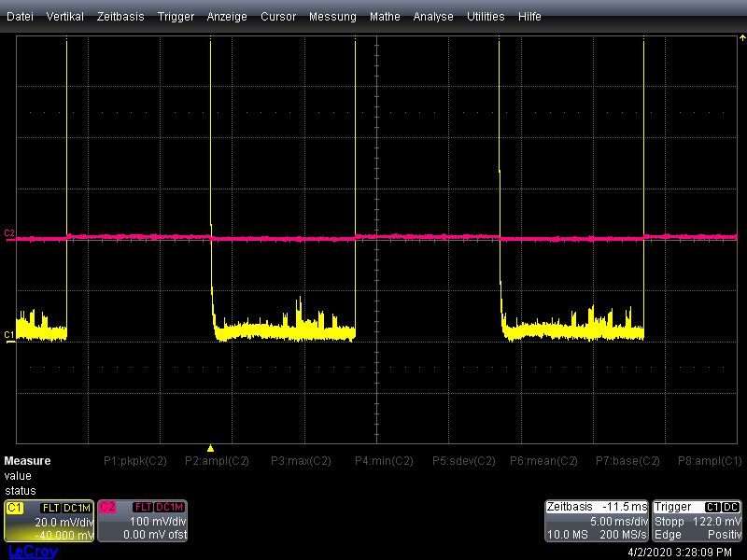This screenshot has width=747, height=560.
Task: Select the P1:pkpk(C2) measurement column
Action: coord(134,461)
